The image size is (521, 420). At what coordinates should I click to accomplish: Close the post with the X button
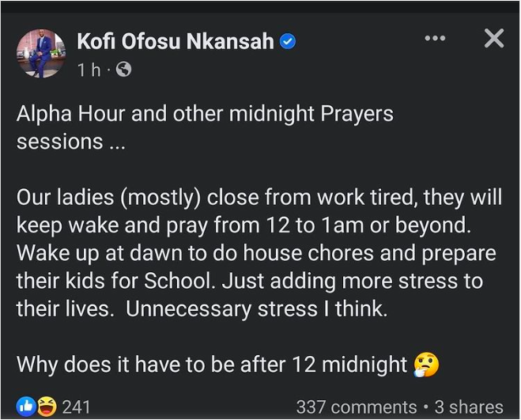coord(494,38)
